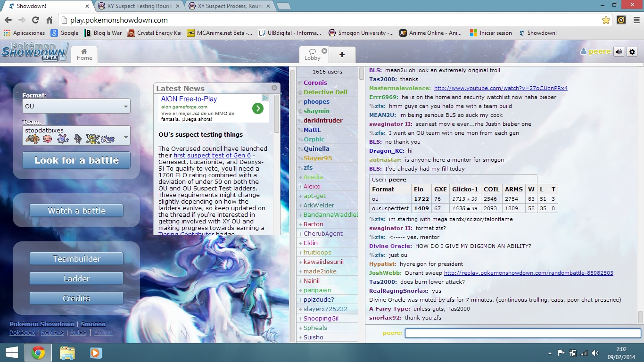Screen dimensions: 644x362
Task: Click Watch a battle button
Action: pos(76,211)
